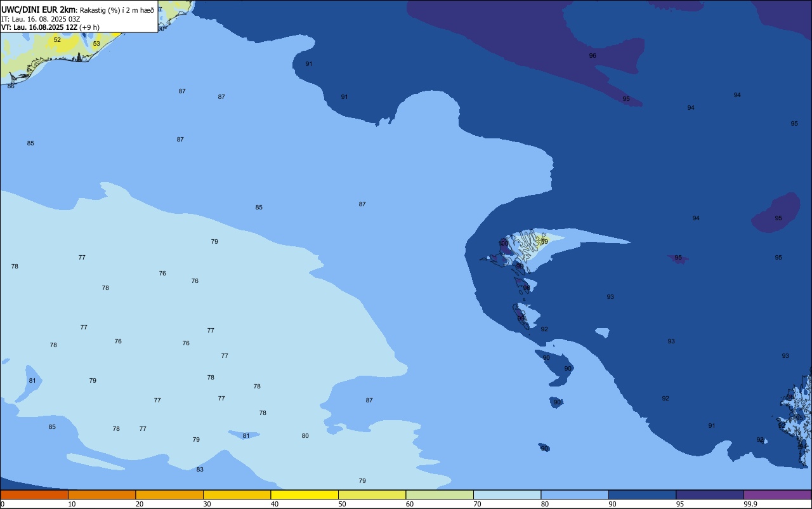Click the 'VT: Lau. 16.08.2025 12Z' line

(x=39, y=27)
